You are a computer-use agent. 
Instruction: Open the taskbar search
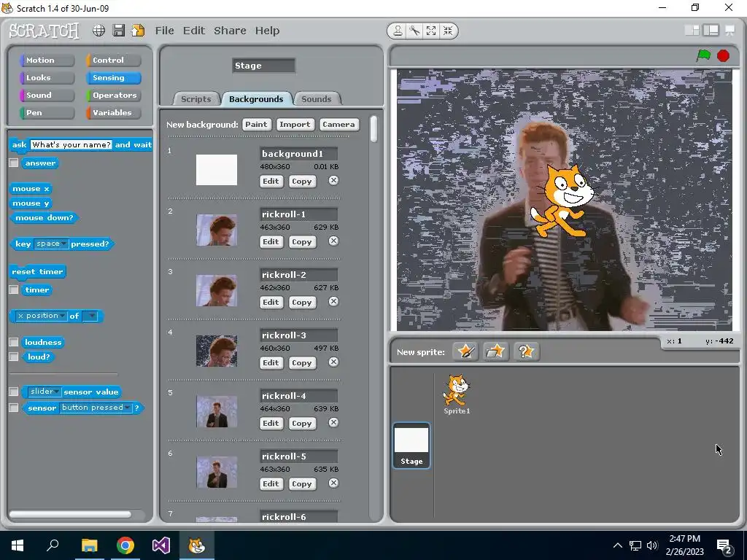(53, 545)
